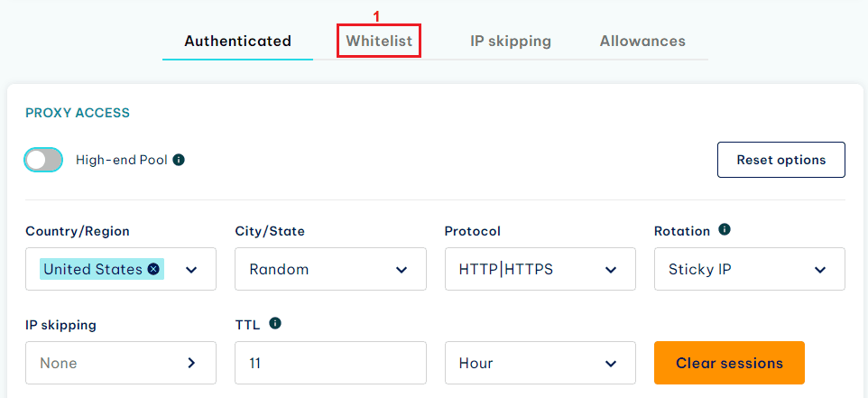Viewport: 868px width, 398px height.
Task: Click the Reset options button
Action: pos(780,160)
